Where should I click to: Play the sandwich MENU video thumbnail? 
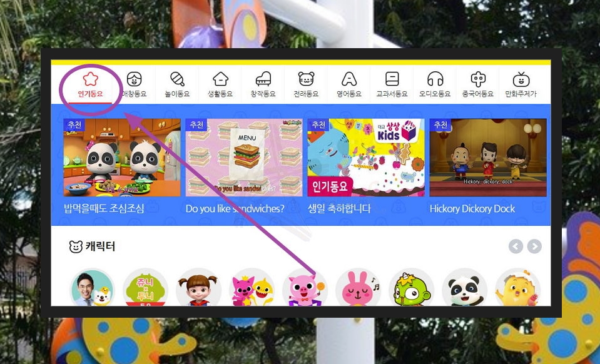tap(244, 158)
